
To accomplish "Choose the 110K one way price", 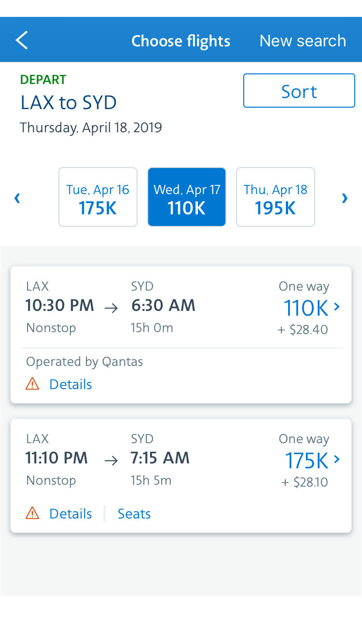I will [x=306, y=308].
